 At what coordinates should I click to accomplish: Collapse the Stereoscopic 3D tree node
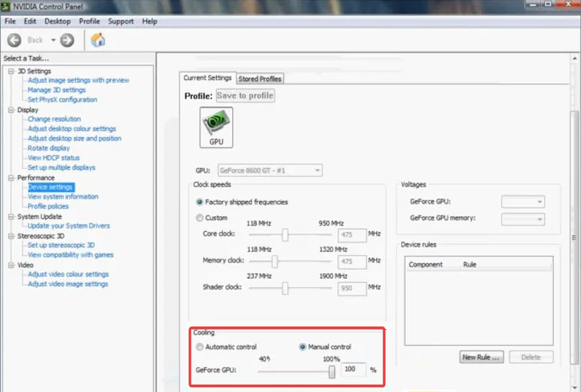point(11,236)
